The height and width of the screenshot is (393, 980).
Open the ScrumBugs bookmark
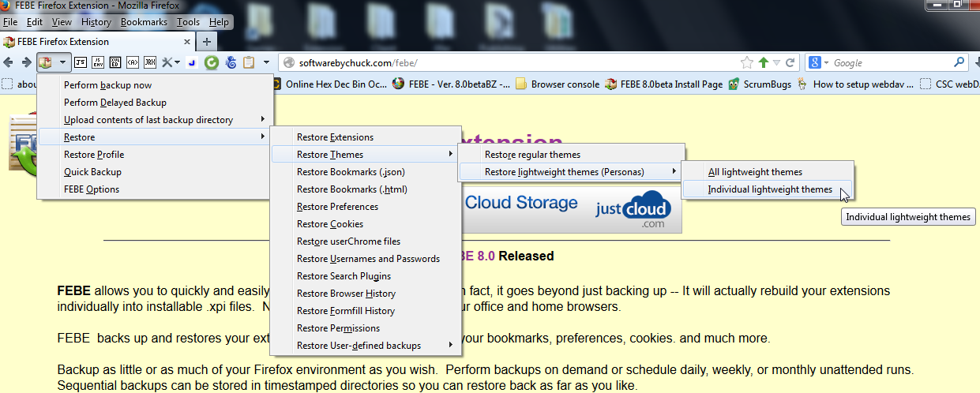pos(760,84)
